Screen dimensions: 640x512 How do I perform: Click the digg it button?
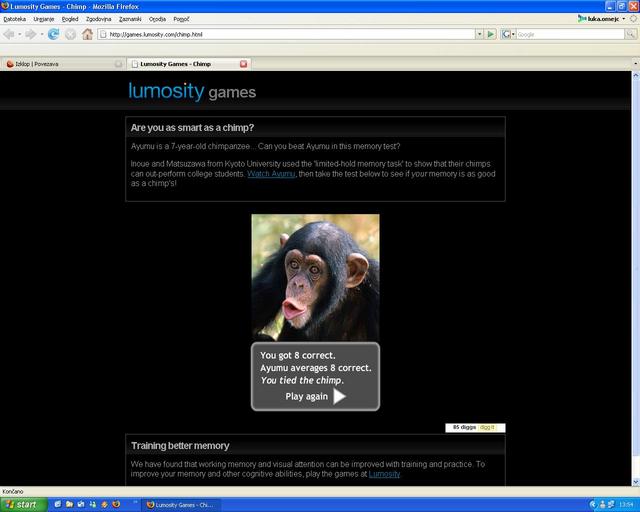(x=487, y=427)
